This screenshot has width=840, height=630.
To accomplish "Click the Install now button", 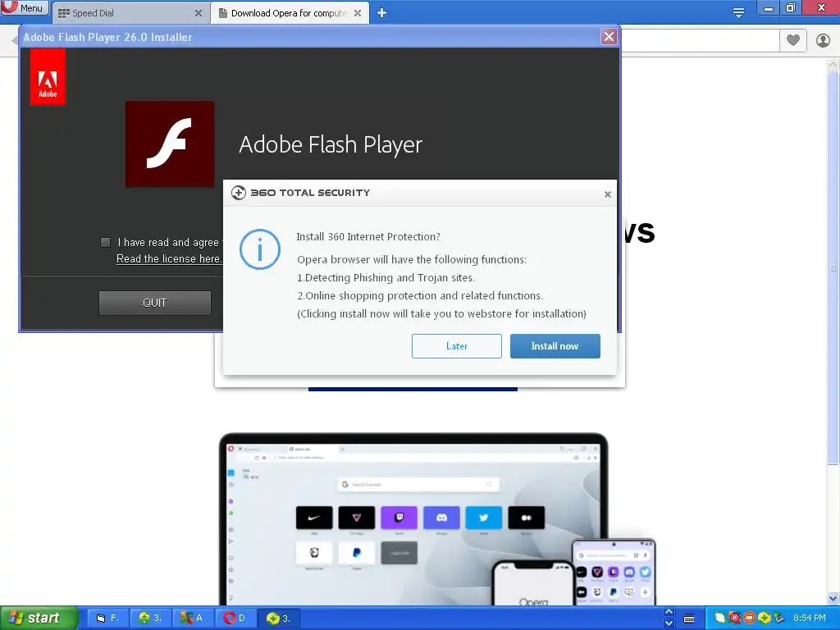I will pos(555,346).
